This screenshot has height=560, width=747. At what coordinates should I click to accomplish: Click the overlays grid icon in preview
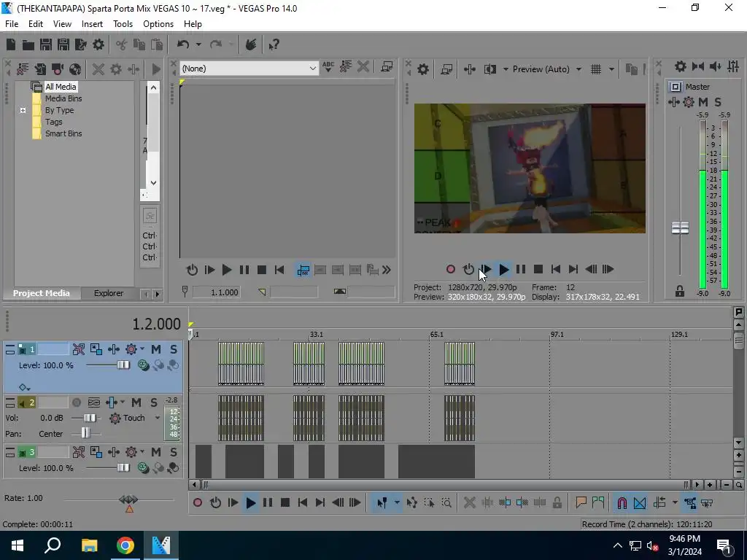tap(595, 69)
